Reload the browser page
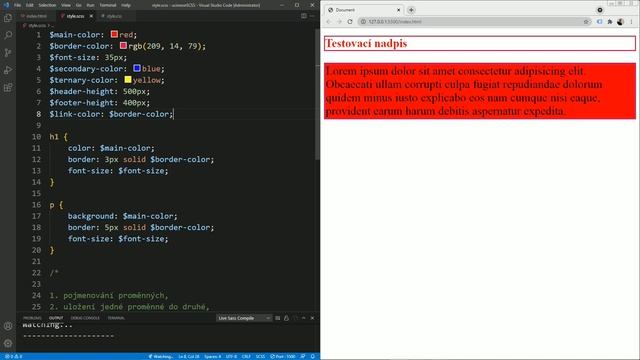The image size is (640, 360). click(350, 22)
